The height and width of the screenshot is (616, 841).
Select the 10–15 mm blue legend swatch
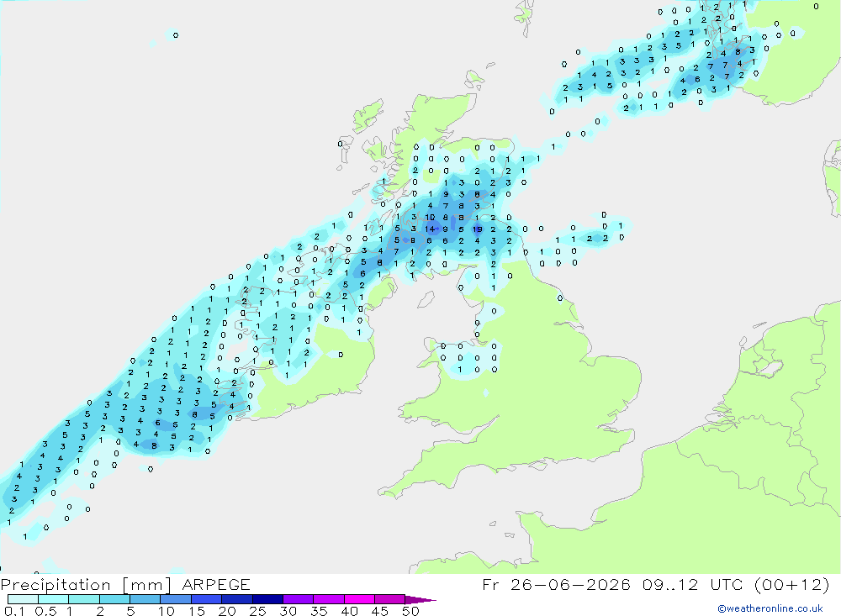[x=176, y=599]
